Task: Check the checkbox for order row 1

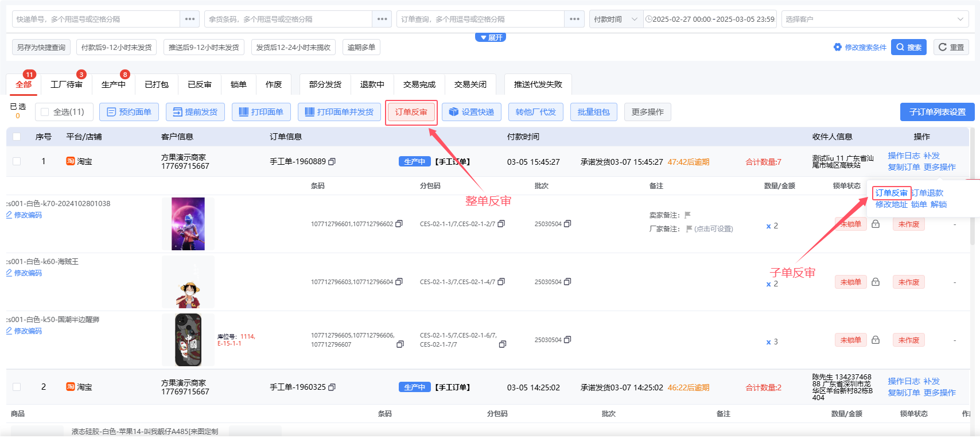Action: pyautogui.click(x=17, y=161)
